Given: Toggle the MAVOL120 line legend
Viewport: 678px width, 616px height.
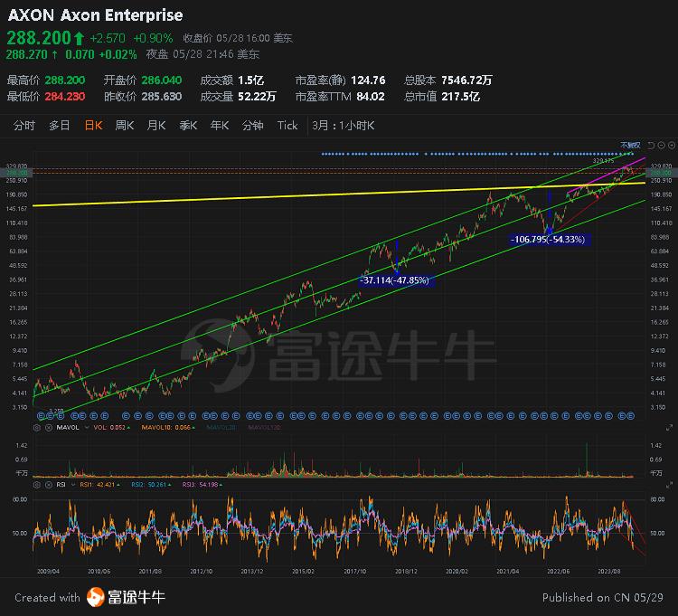Looking at the screenshot, I should (264, 427).
